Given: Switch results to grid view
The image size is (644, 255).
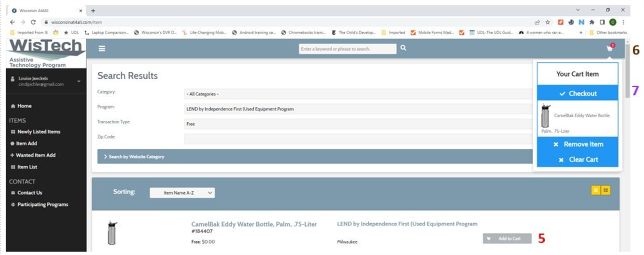Looking at the screenshot, I should (x=606, y=190).
